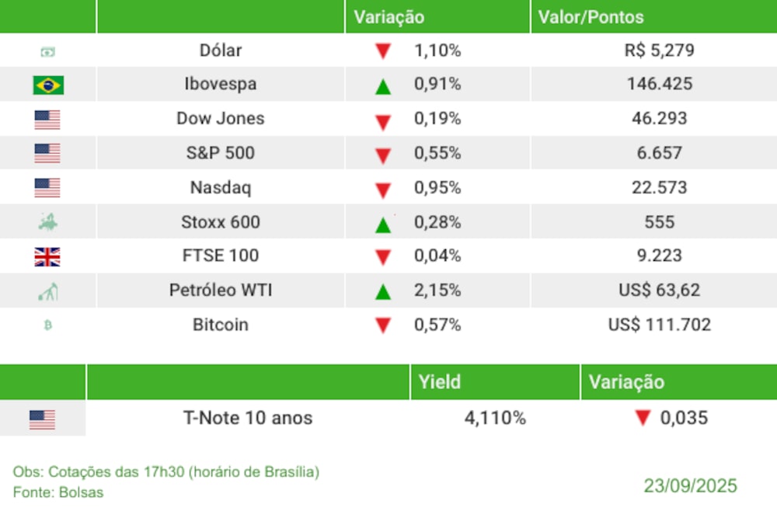Click the Fonte: Bolsas source text

(x=58, y=492)
